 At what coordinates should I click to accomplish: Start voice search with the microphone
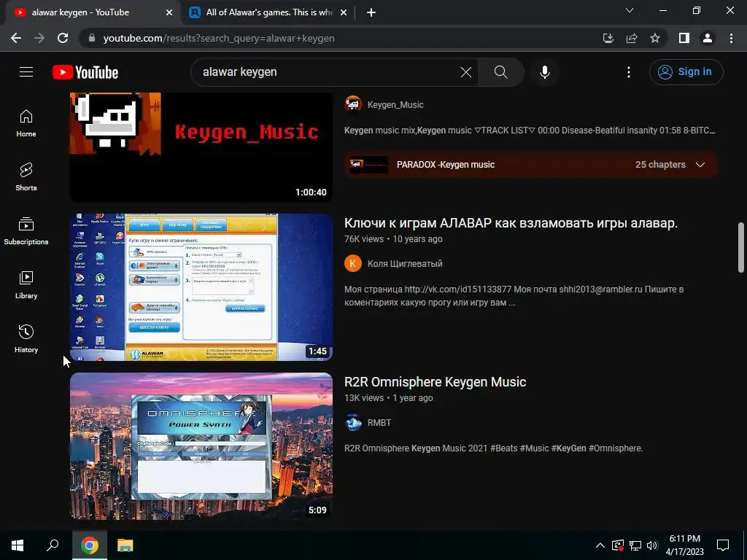[544, 72]
